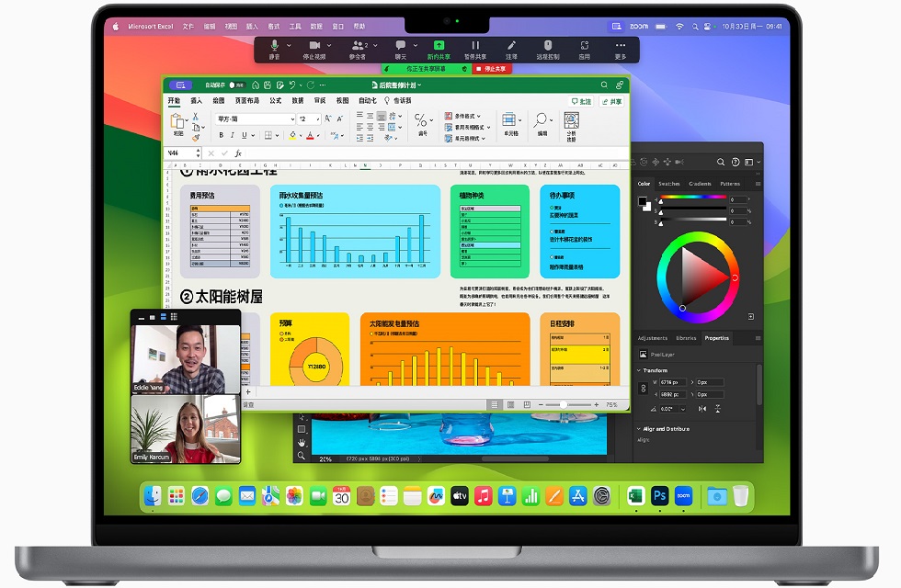This screenshot has width=901, height=588.
Task: Click the red stop sharing button
Action: (x=491, y=69)
